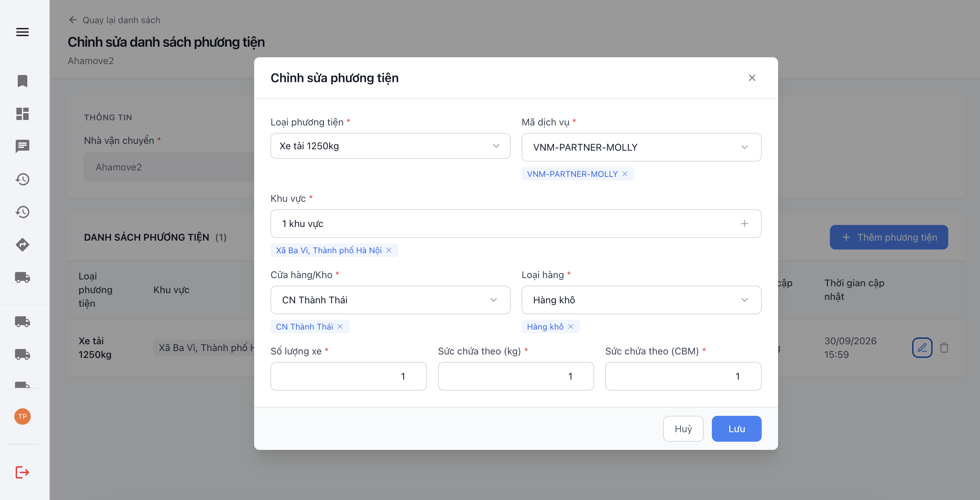Viewport: 980px width, 500px height.
Task: Click the Xã Ba Vì tag in table row
Action: point(204,348)
